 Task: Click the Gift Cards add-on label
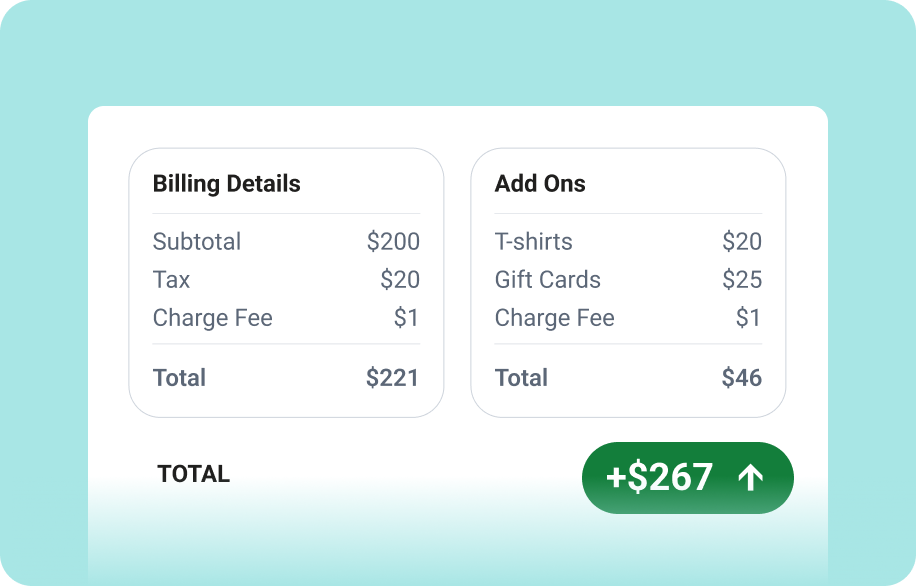tap(547, 279)
